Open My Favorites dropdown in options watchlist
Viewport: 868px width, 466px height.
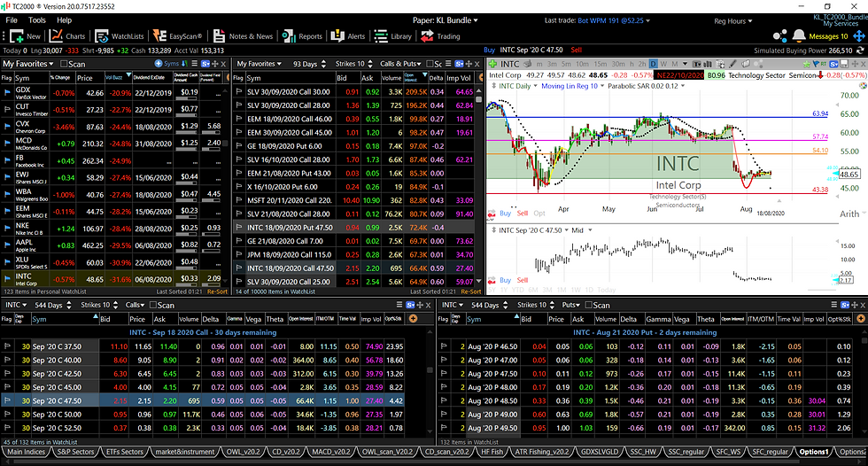click(x=260, y=64)
